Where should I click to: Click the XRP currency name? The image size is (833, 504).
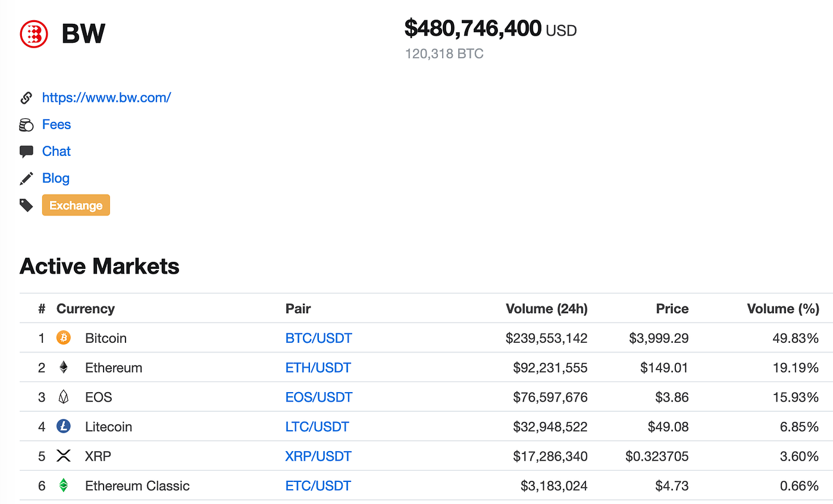point(98,456)
